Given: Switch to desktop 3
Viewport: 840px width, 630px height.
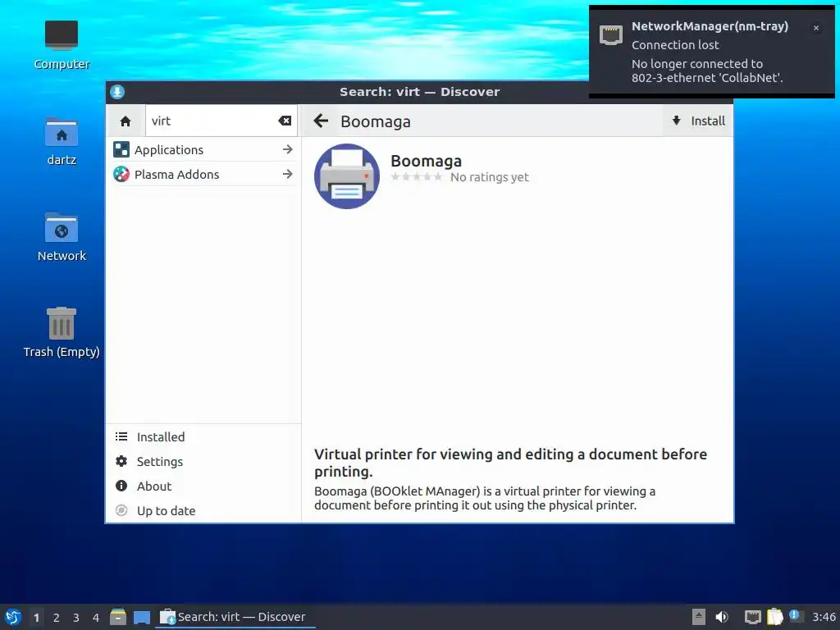Looking at the screenshot, I should [x=76, y=618].
